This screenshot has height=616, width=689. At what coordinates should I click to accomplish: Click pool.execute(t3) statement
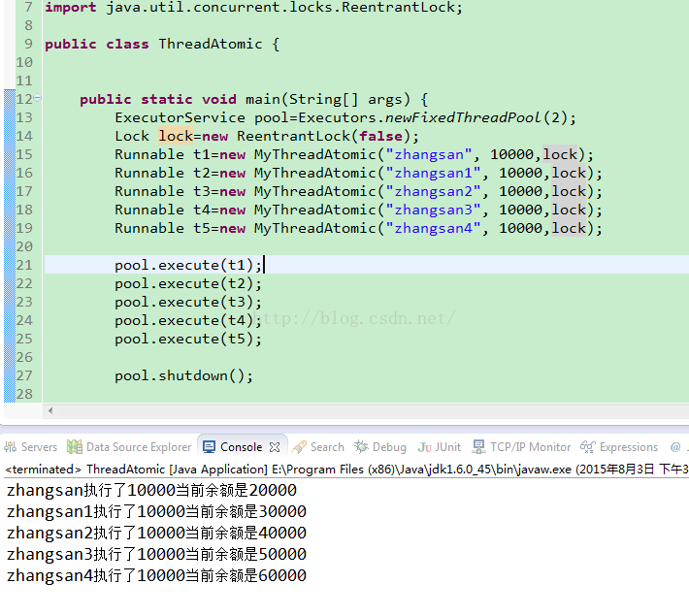188,302
